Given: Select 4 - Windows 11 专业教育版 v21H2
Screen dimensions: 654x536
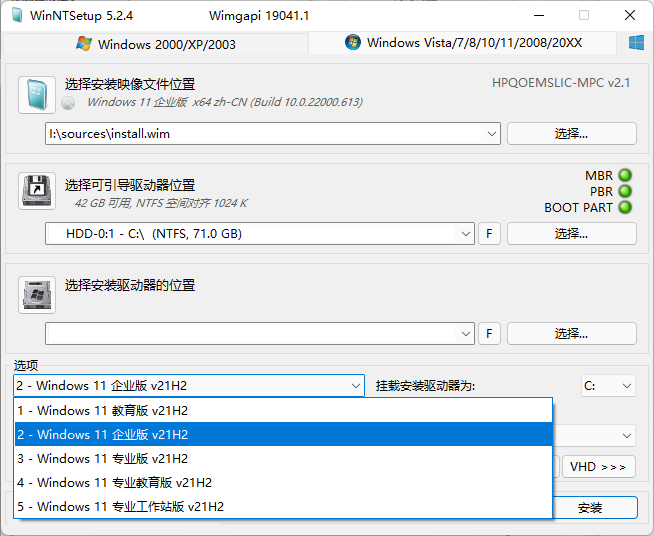Looking at the screenshot, I should pos(283,482).
